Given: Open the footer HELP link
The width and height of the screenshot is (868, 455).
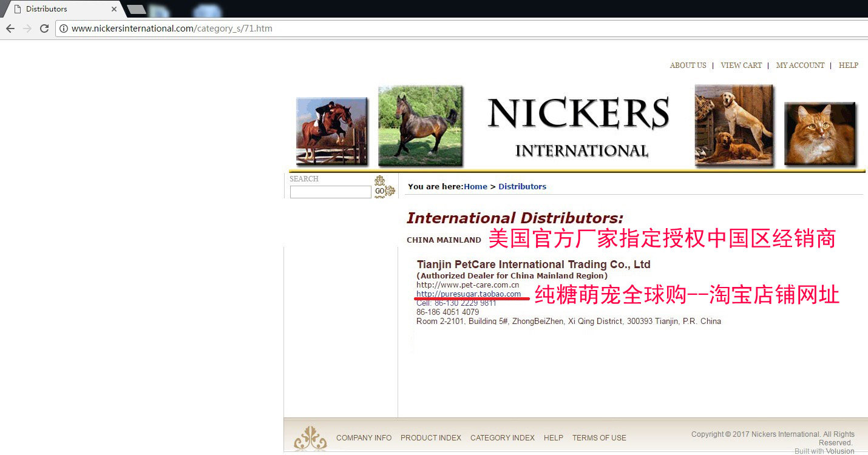Looking at the screenshot, I should [x=554, y=438].
